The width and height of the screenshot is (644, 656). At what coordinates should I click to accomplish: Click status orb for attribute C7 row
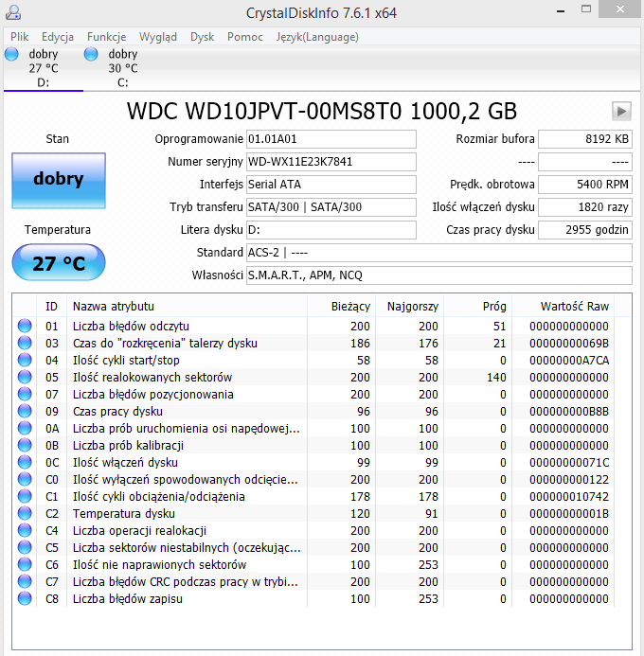(x=25, y=581)
